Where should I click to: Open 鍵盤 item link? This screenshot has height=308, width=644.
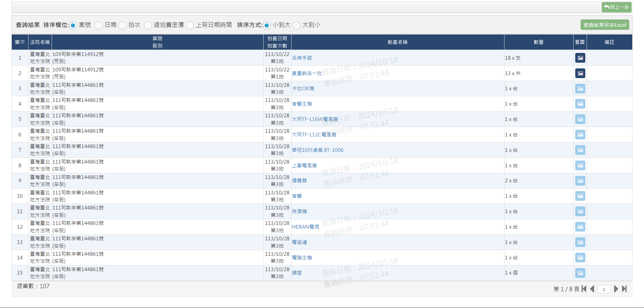coord(297,273)
